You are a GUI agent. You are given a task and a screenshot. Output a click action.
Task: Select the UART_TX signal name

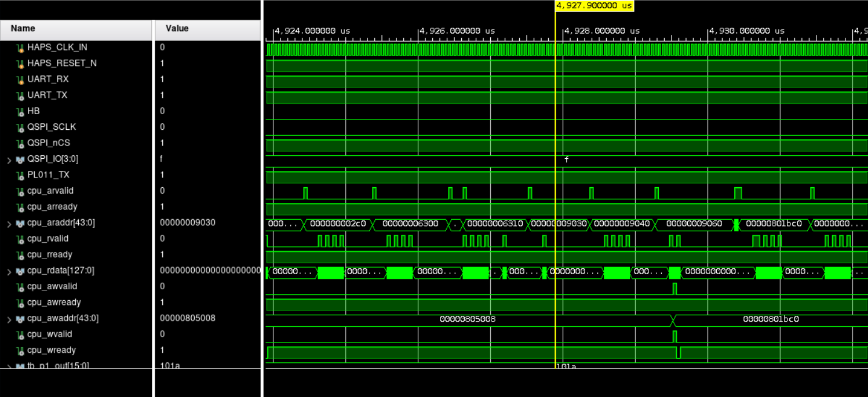tap(47, 95)
